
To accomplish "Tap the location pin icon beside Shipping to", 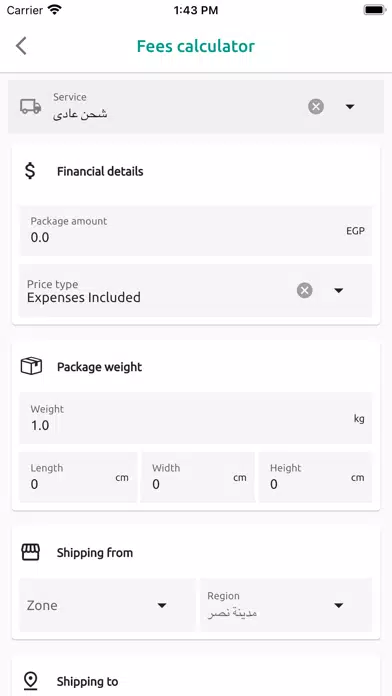I will tap(31, 681).
